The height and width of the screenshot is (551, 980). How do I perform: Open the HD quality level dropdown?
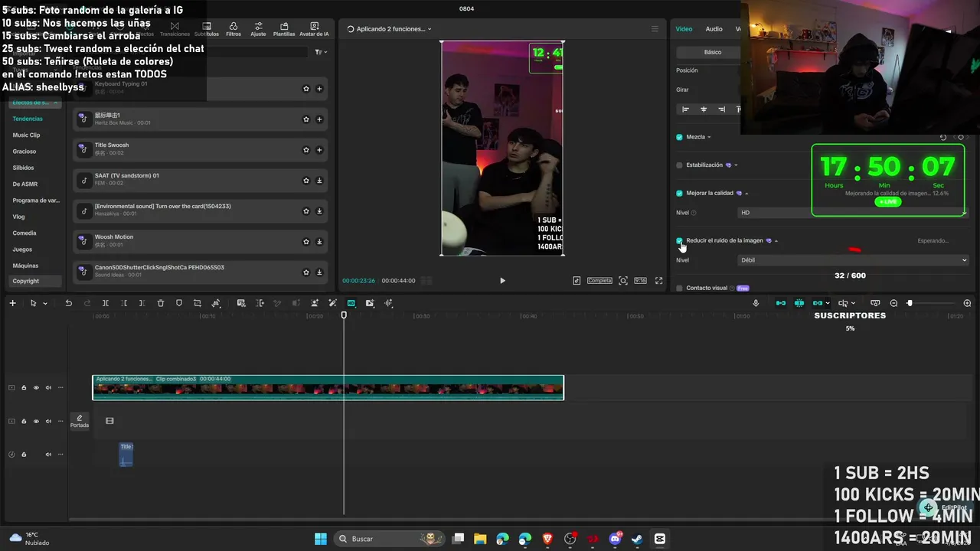(x=853, y=213)
